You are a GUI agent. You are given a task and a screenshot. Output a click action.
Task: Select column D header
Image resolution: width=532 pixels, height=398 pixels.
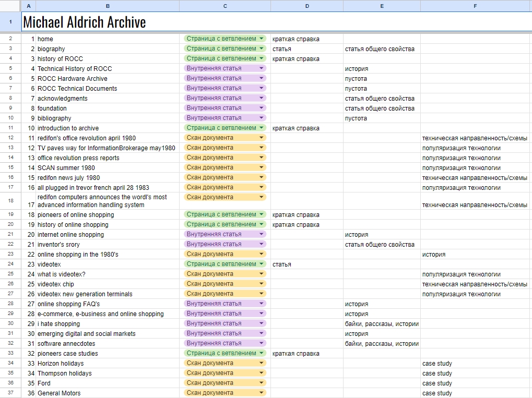pyautogui.click(x=307, y=6)
